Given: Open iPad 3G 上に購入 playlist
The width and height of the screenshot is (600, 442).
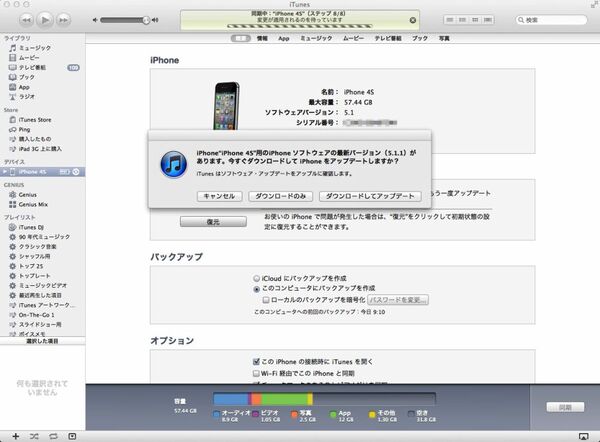Looking at the screenshot, I should click(x=42, y=149).
